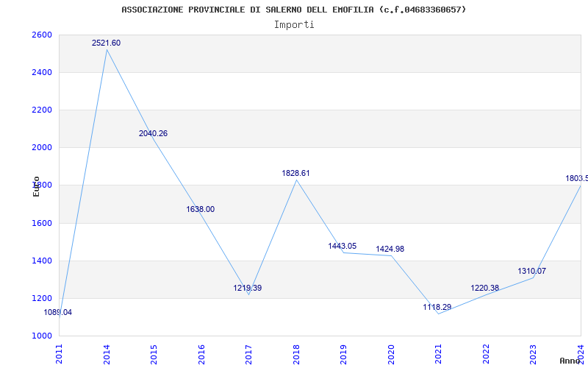Click the 1089.04 data label
This screenshot has height=368, width=588.
[x=58, y=312]
